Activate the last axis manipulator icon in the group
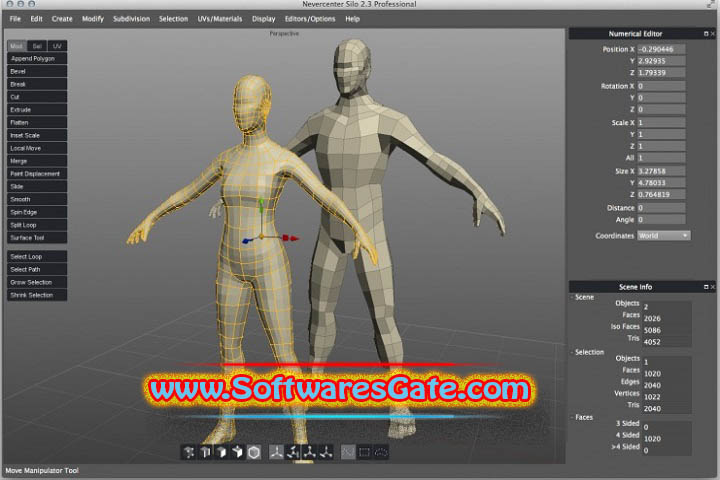The height and width of the screenshot is (480, 720). point(326,452)
